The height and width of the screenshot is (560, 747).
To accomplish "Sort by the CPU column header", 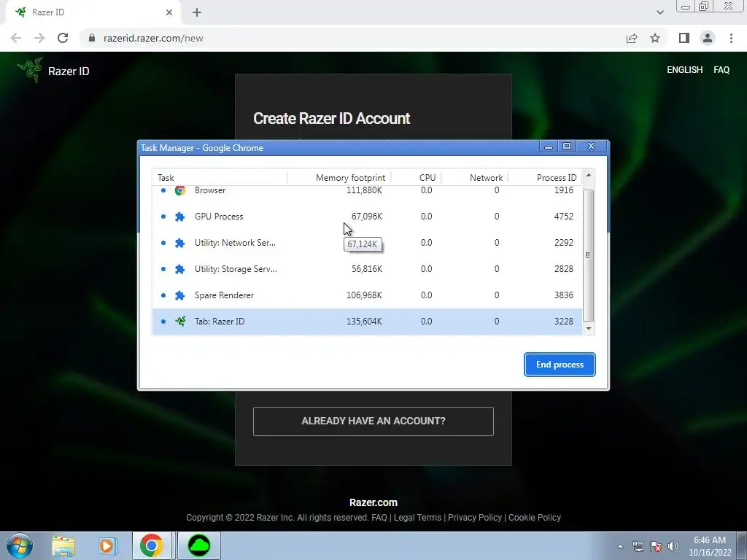I will coord(416,178).
